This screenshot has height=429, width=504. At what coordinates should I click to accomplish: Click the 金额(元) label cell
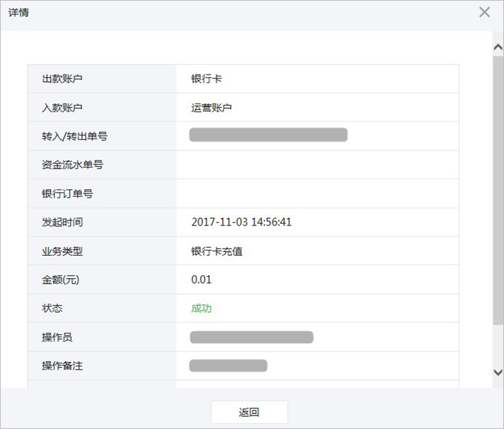pyautogui.click(x=102, y=280)
